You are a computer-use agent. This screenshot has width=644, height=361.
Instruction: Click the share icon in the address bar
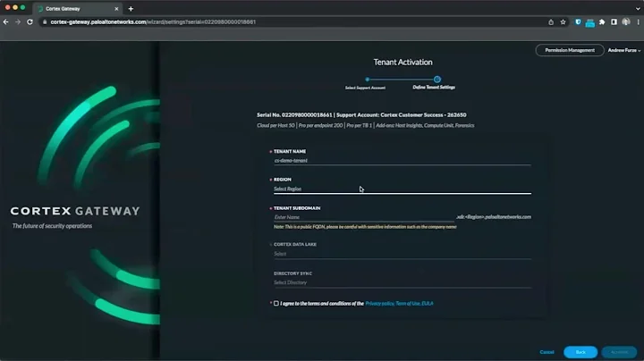[551, 22]
